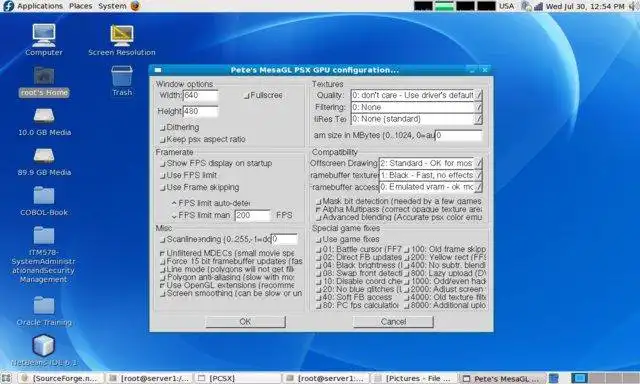Open the Oracle Training folder icon

pos(44,306)
